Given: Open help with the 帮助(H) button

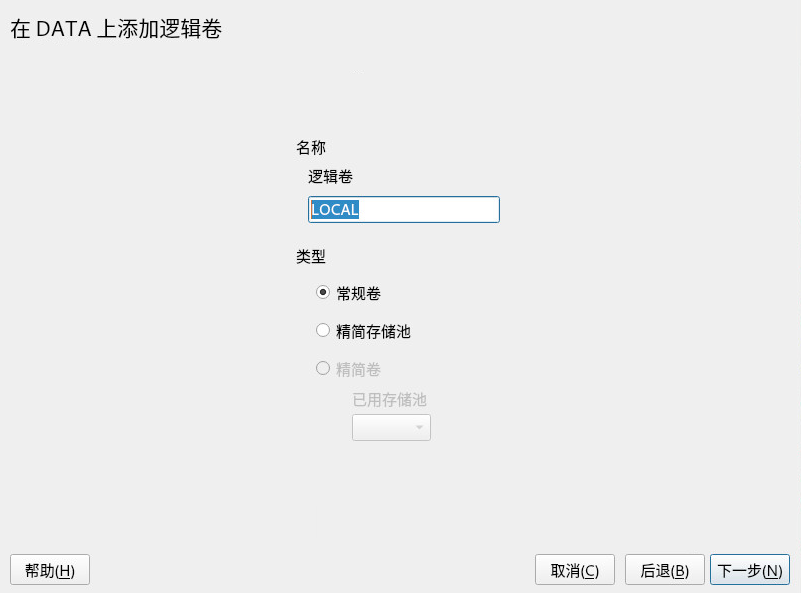Looking at the screenshot, I should [50, 570].
